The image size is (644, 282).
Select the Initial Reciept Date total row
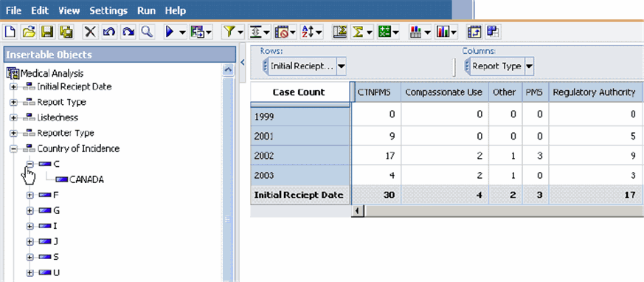(300, 196)
